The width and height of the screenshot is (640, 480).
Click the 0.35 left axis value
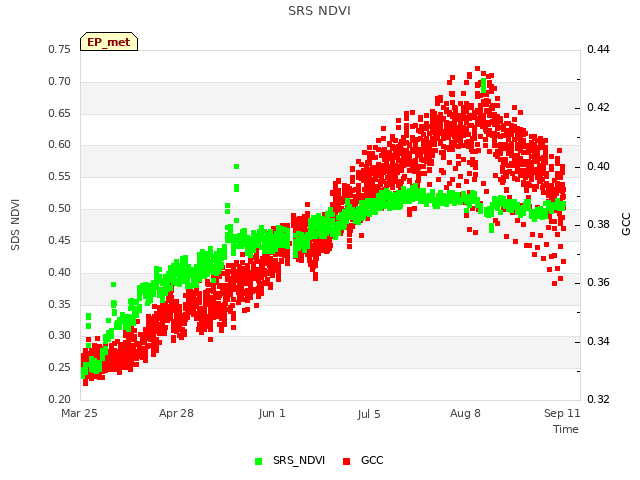pyautogui.click(x=60, y=304)
